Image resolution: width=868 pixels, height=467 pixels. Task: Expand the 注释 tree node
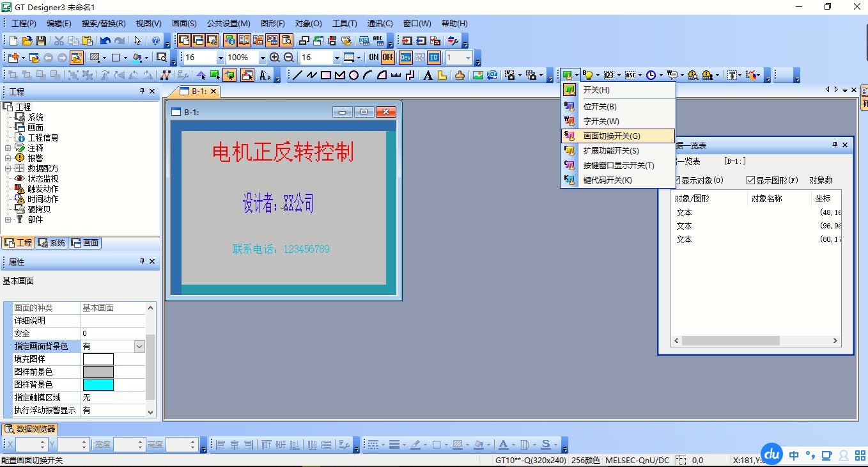pyautogui.click(x=8, y=148)
